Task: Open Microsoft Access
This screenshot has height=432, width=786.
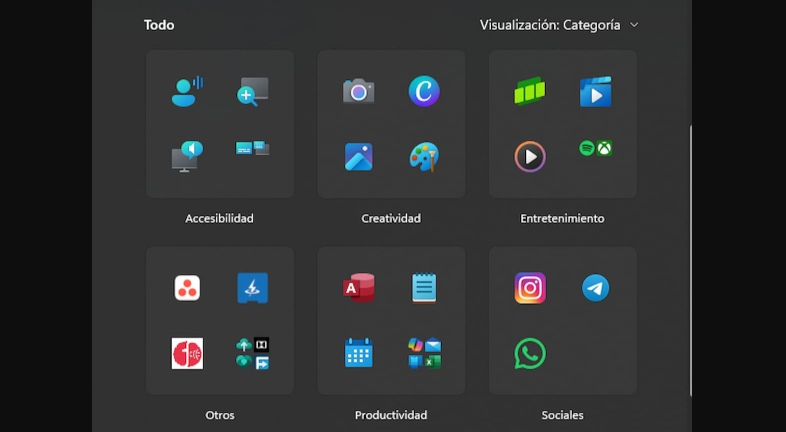Action: tap(358, 288)
